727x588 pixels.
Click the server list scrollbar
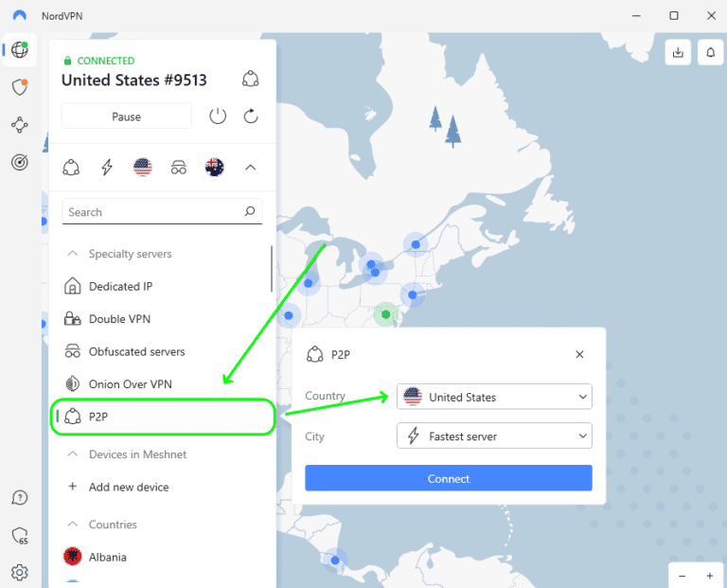[x=272, y=269]
